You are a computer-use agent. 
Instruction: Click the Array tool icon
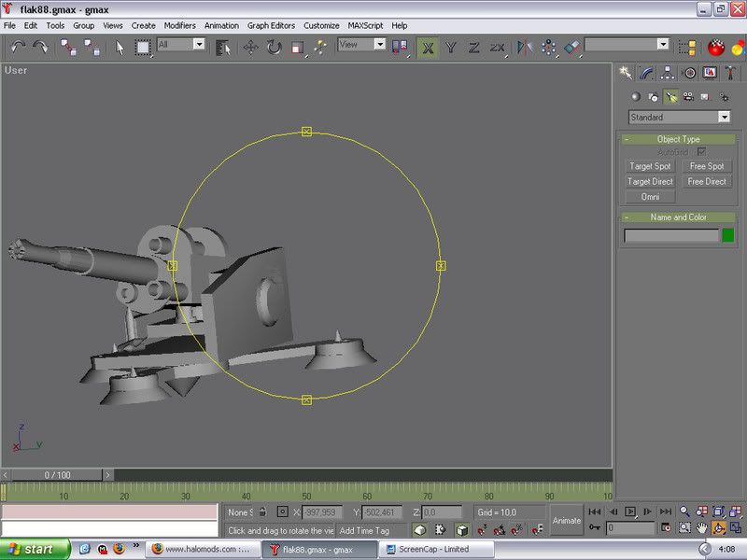pos(548,48)
